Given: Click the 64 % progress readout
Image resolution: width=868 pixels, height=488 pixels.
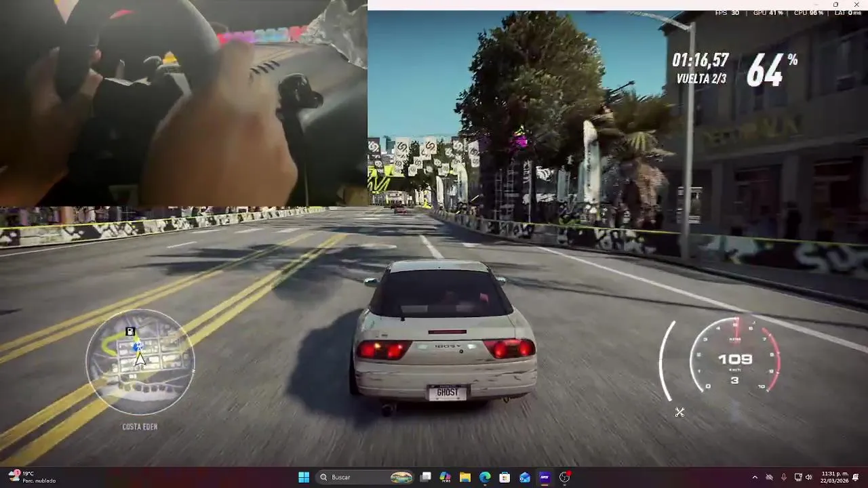Looking at the screenshot, I should tap(772, 70).
